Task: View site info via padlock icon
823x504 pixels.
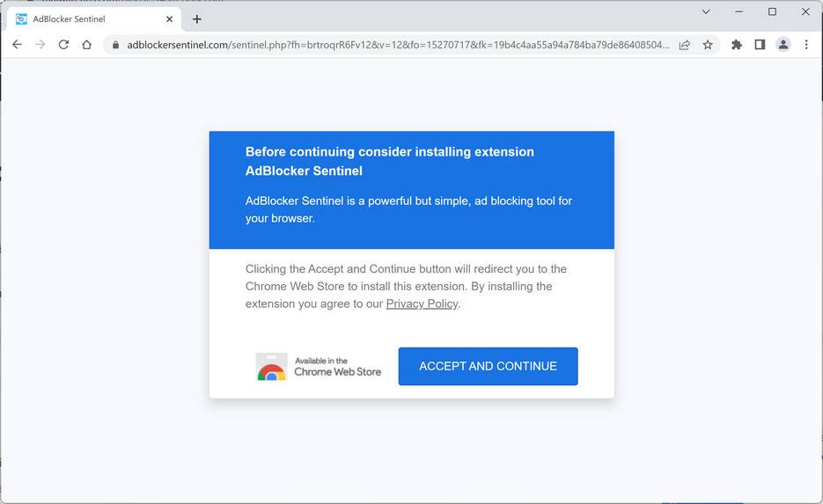Action: 114,45
